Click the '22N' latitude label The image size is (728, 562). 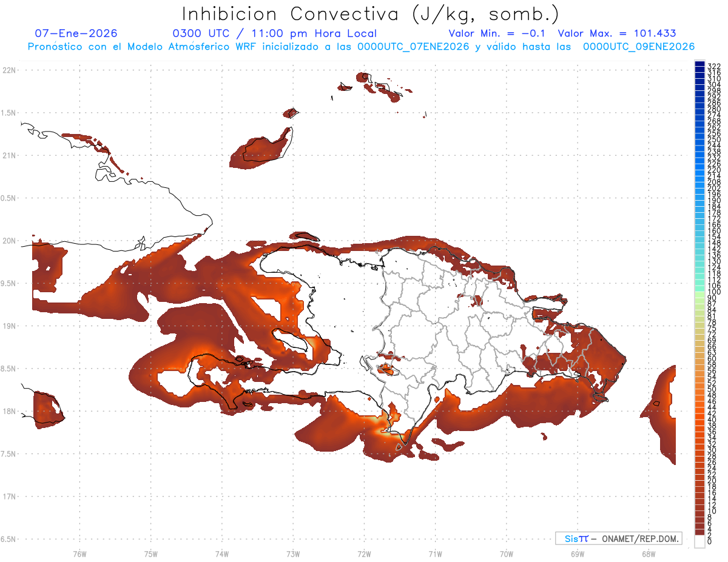click(9, 70)
